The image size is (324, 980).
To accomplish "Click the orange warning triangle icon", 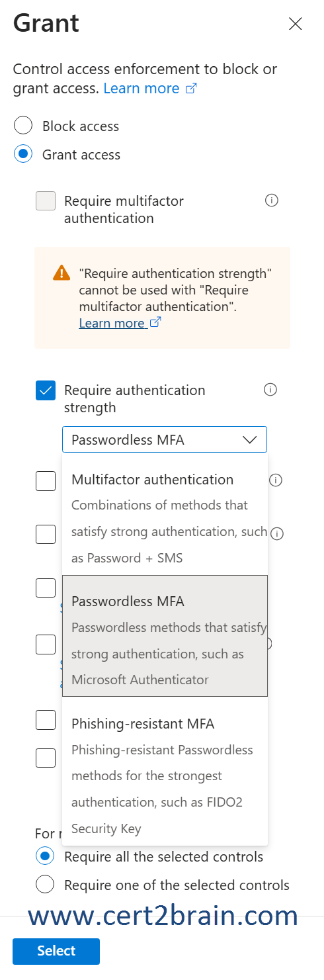I will point(61,273).
